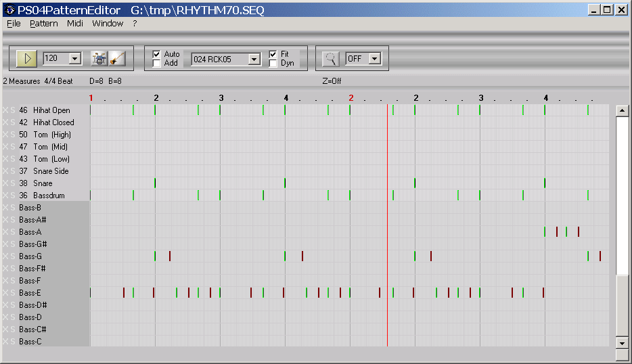Image resolution: width=632 pixels, height=364 pixels.
Task: Select the 38 Snare track label
Action: coord(36,183)
